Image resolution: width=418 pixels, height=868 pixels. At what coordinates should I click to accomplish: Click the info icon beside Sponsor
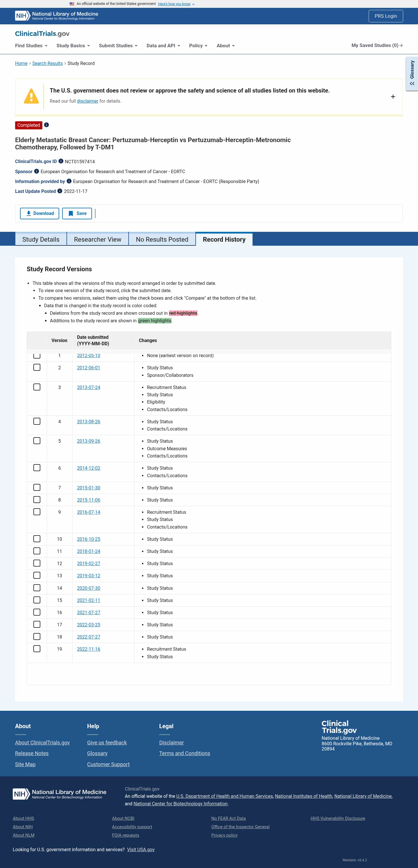click(36, 171)
